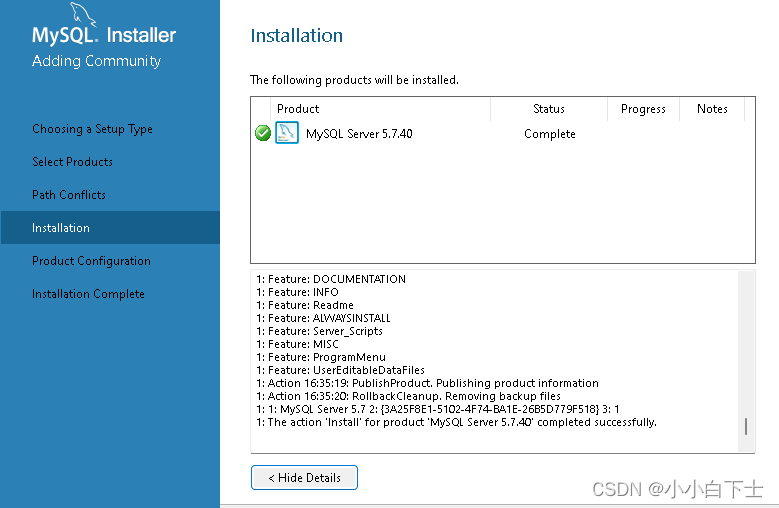Click log line Feature: DOCUMENTATION
This screenshot has height=508, width=779.
pyautogui.click(x=331, y=279)
